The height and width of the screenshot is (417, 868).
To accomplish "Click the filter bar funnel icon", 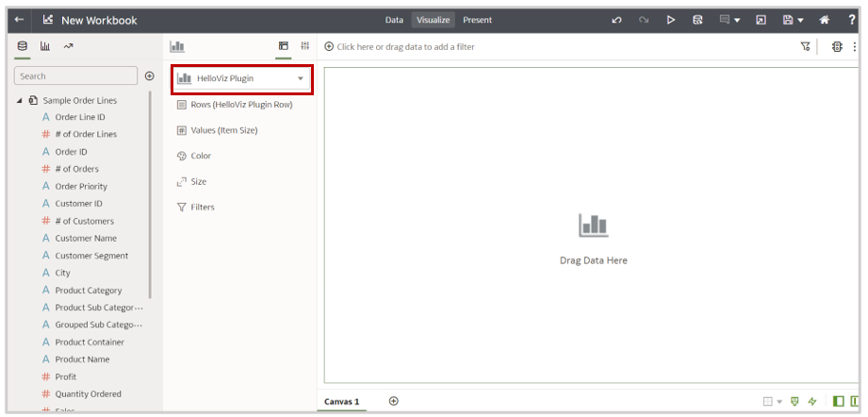I will click(x=806, y=46).
